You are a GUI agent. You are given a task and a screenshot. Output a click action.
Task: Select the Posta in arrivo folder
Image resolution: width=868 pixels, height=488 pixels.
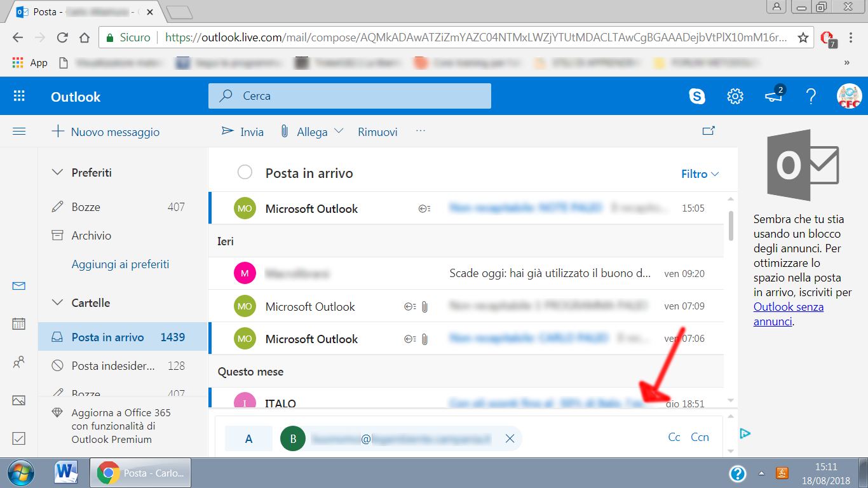pos(108,337)
